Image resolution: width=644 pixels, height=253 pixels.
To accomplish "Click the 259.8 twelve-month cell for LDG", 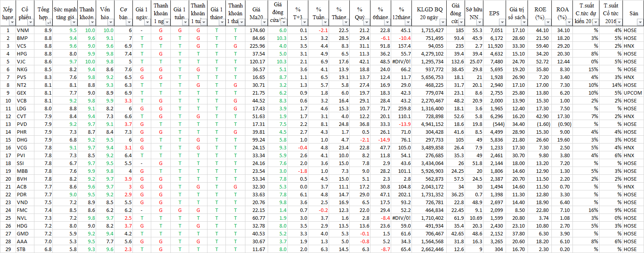I will point(401,108).
